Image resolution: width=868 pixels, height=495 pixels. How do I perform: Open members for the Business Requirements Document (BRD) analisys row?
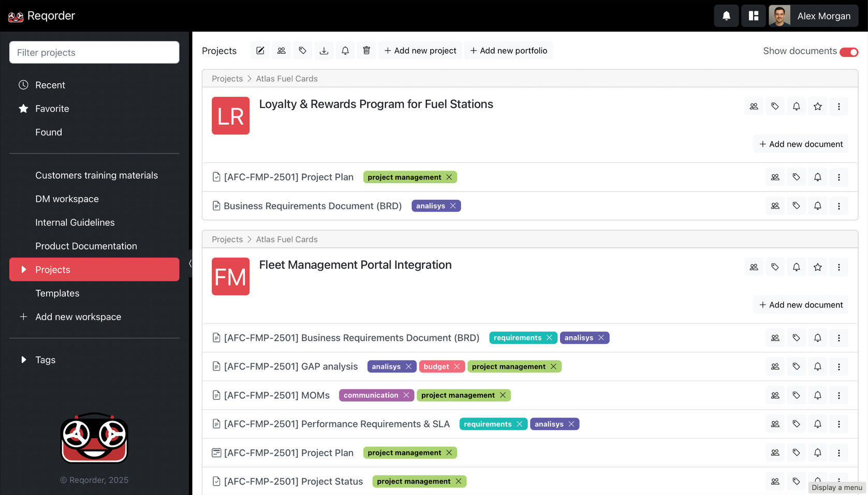[x=775, y=206]
